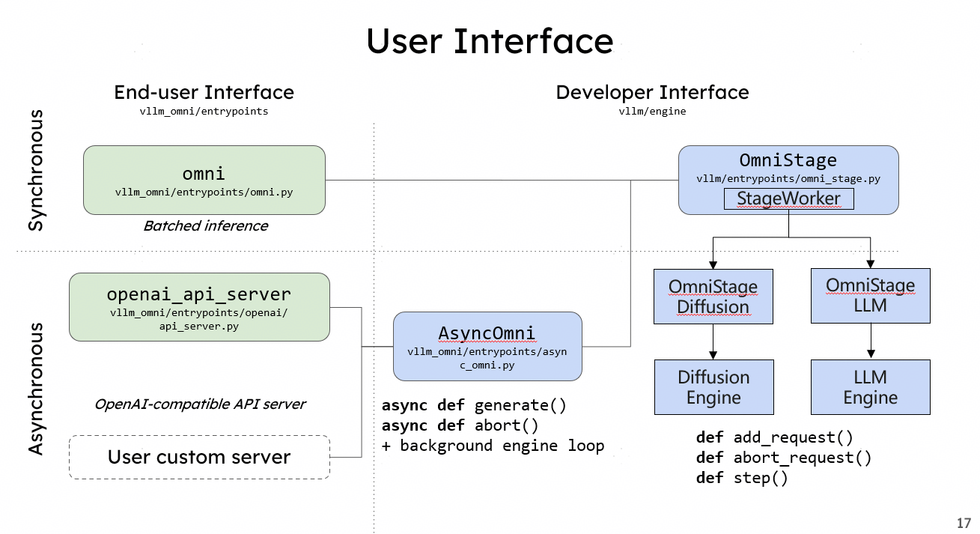Viewport: 980px width, 534px height.
Task: Click the Batched inference caption
Action: [205, 225]
